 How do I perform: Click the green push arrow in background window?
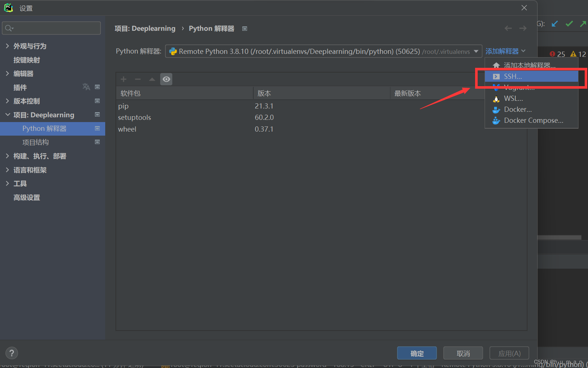[x=583, y=24]
